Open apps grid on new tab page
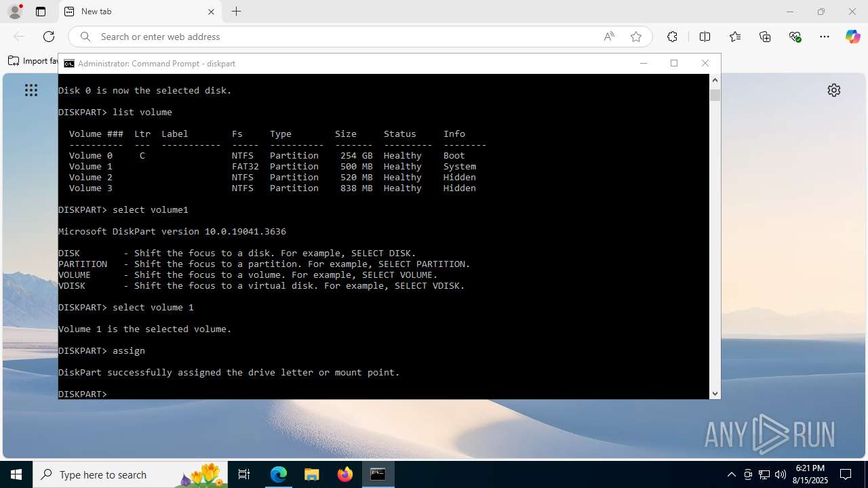The image size is (868, 488). pos(31,90)
